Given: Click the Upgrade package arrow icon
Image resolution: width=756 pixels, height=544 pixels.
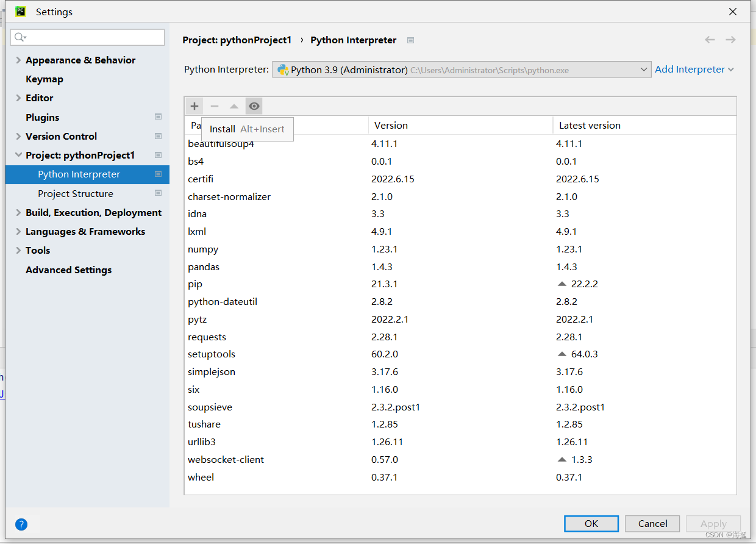Looking at the screenshot, I should 234,106.
